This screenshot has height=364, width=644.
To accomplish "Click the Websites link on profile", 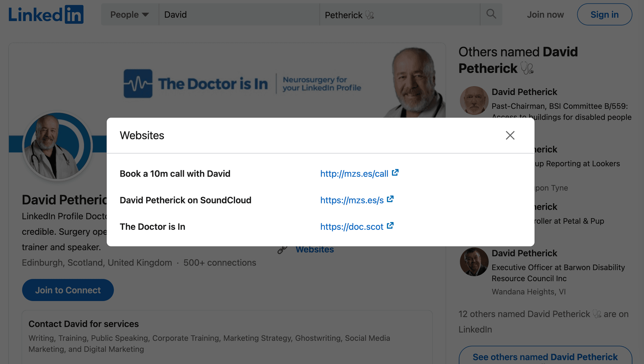I will pyautogui.click(x=315, y=250).
